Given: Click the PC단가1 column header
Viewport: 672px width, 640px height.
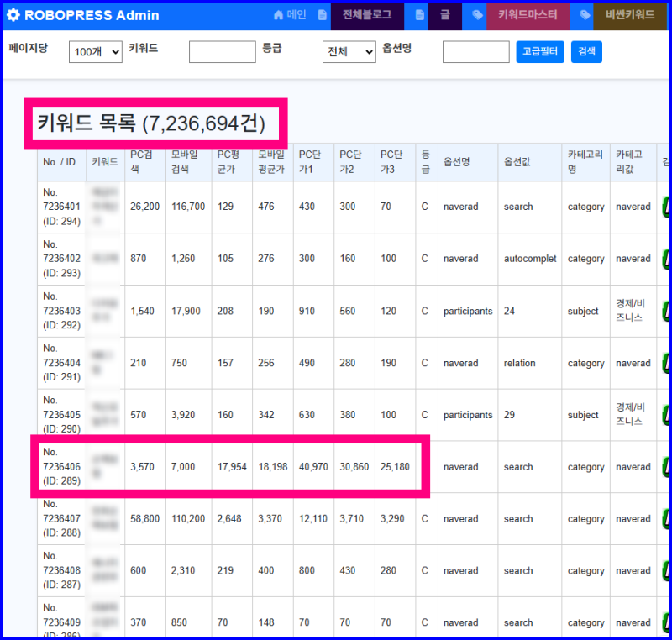Looking at the screenshot, I should [x=313, y=162].
